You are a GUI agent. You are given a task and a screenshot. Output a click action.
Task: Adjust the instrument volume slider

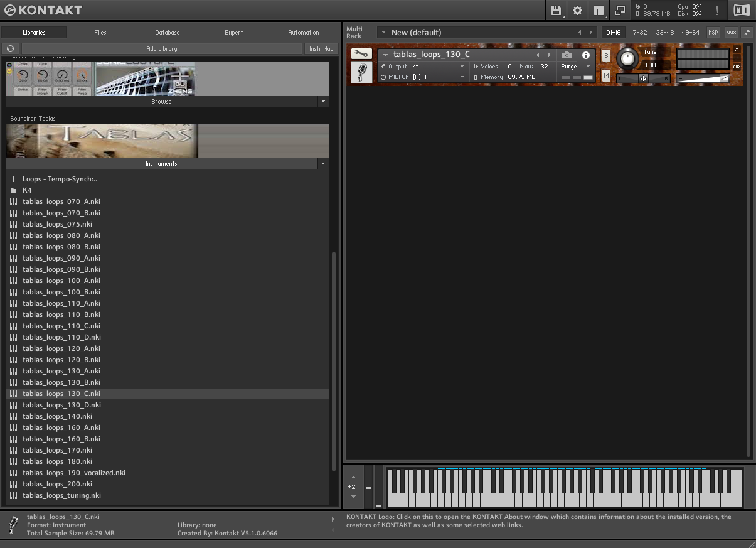[703, 78]
